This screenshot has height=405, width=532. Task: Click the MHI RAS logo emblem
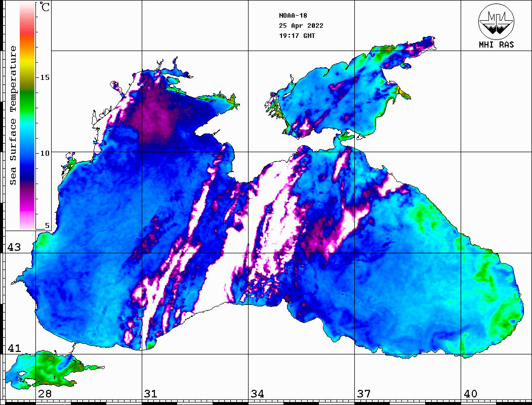click(x=496, y=21)
